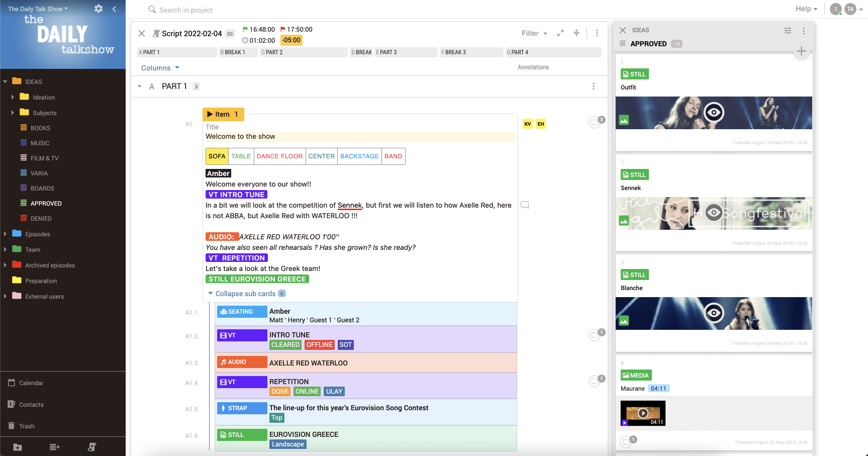Select the TABLE location option
The width and height of the screenshot is (868, 456).
coord(241,156)
